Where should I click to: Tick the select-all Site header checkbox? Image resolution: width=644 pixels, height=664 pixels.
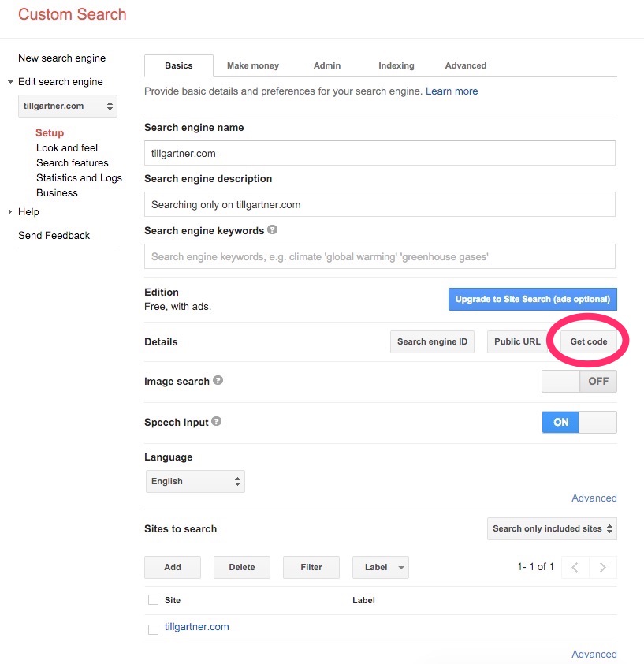point(154,600)
